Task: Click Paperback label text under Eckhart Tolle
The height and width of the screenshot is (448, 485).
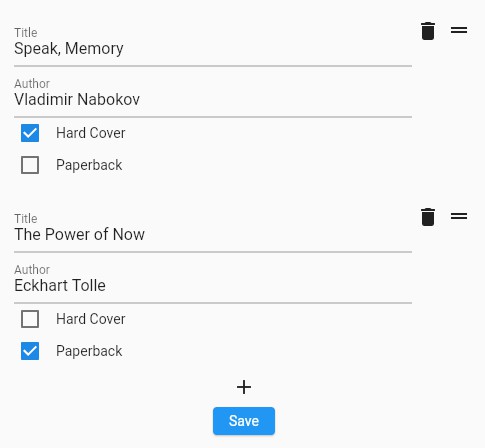Action: 89,351
